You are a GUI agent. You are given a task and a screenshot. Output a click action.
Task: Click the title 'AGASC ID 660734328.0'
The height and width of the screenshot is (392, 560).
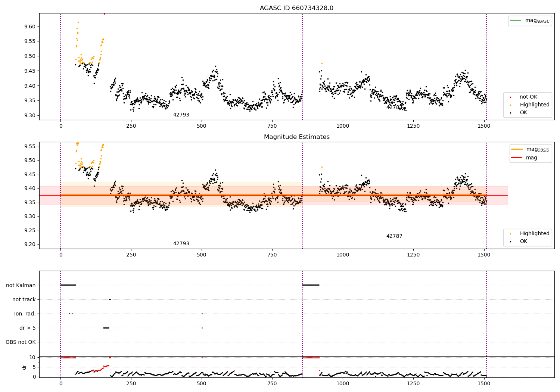[x=296, y=8]
